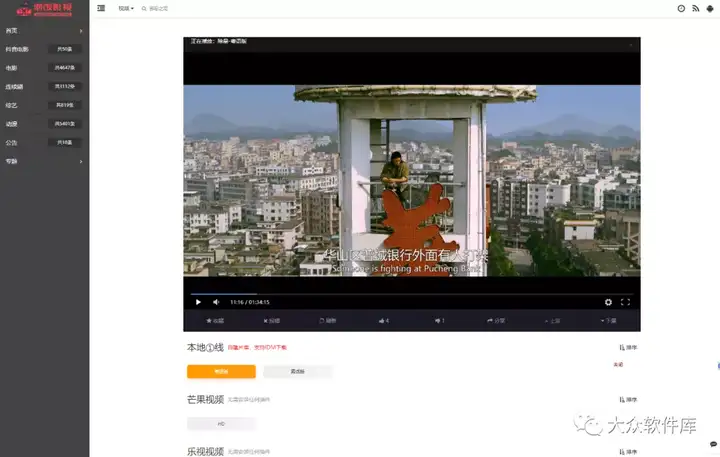720x457 pixels.
Task: Report an error with the X icon
Action: click(271, 321)
